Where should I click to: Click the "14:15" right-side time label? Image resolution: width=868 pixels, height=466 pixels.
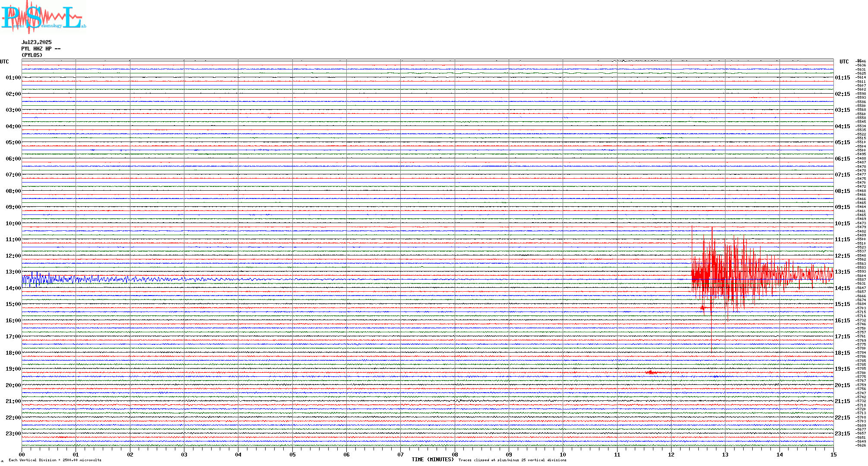(x=843, y=288)
